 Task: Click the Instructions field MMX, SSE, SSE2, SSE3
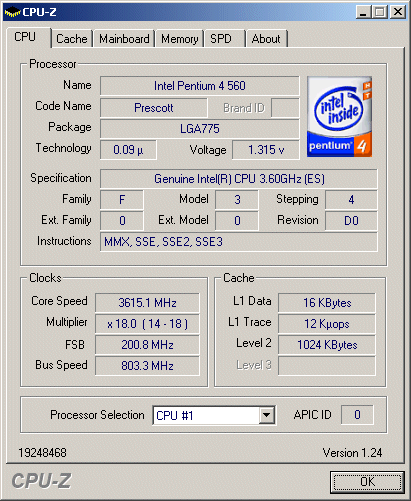click(x=239, y=242)
